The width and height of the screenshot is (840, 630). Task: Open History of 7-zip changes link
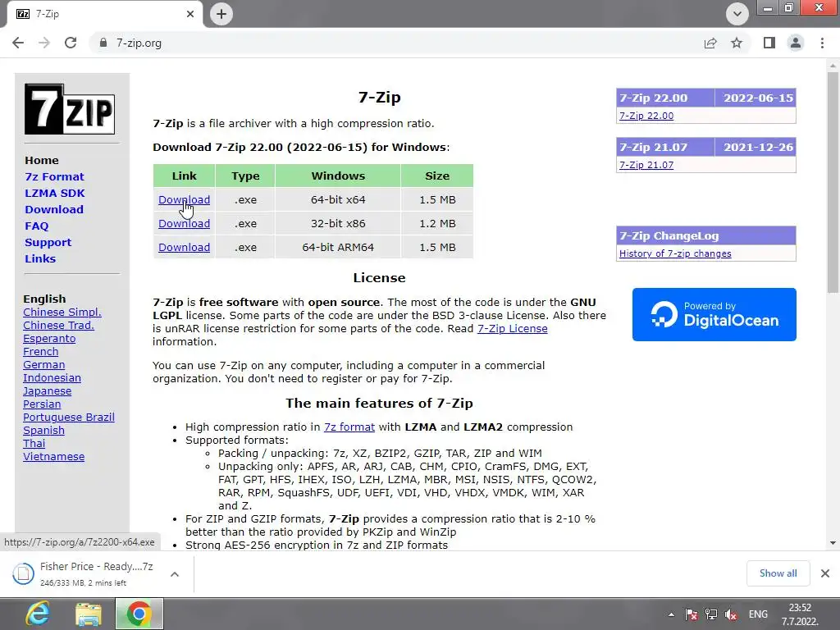[x=675, y=253]
